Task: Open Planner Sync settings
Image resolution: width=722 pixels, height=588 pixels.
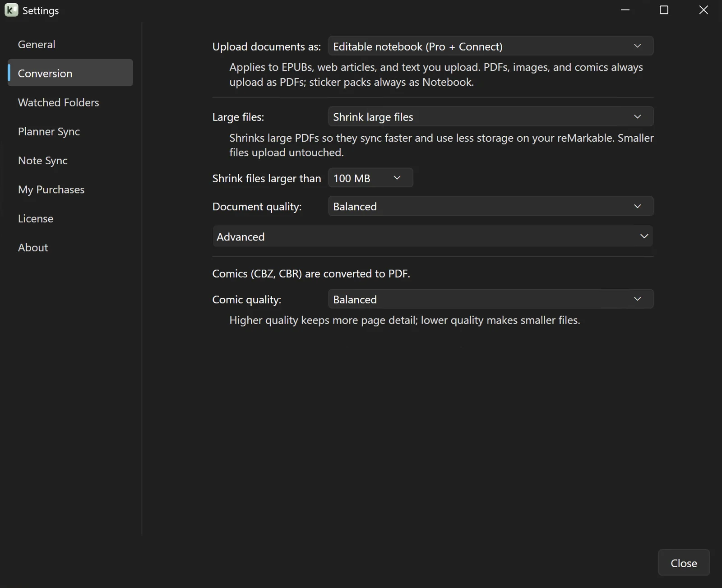Action: [70, 131]
